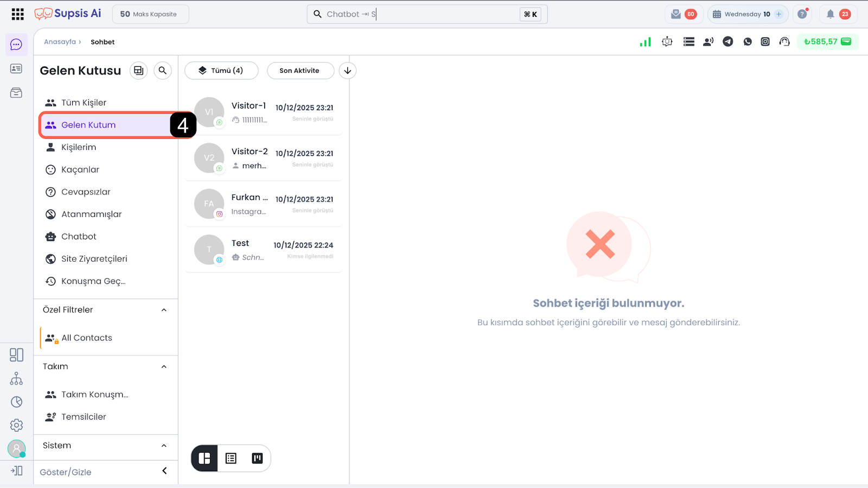Collapse the Takım section

[164, 367]
